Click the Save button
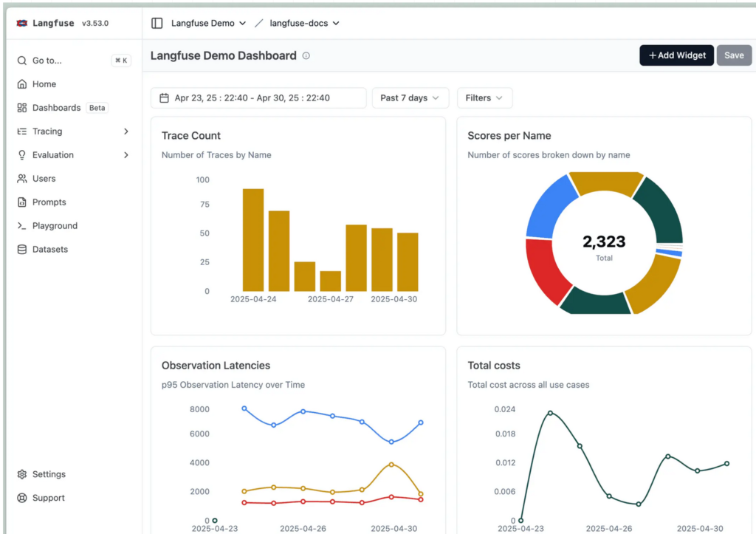This screenshot has width=756, height=534. [734, 55]
